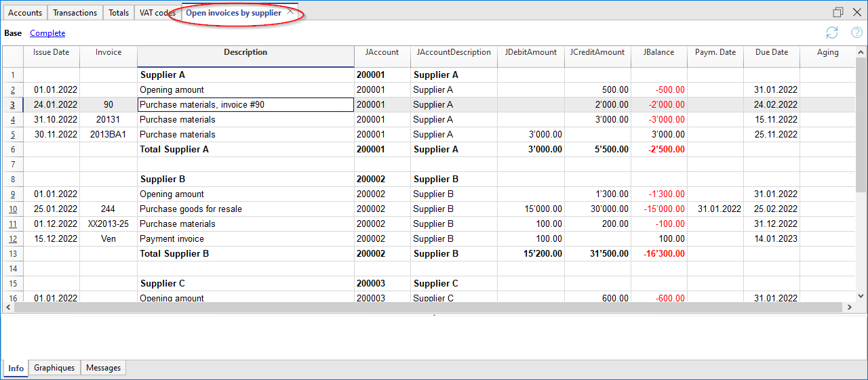Open the VAT codes tab

point(157,13)
